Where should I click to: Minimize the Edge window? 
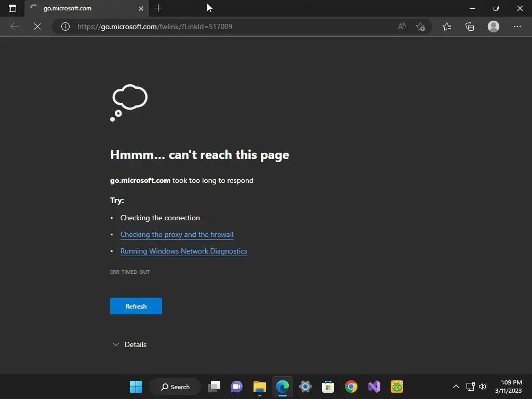(x=472, y=8)
